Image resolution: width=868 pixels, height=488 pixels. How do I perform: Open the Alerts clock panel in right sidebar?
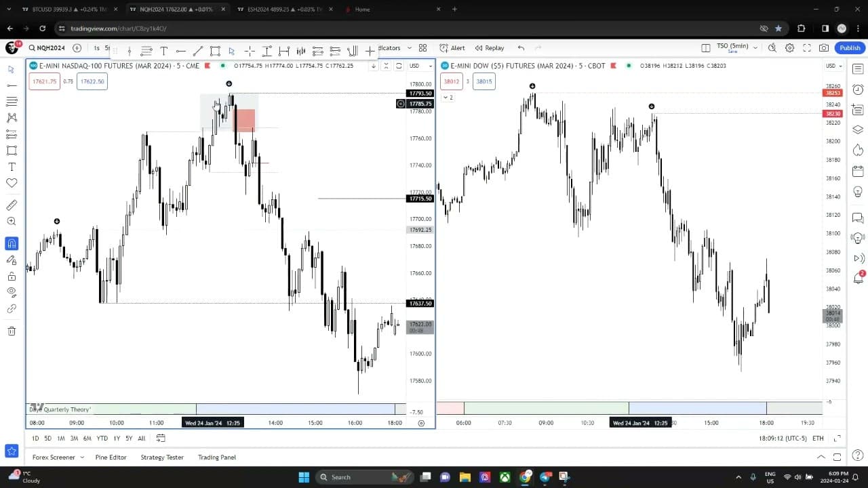(x=858, y=89)
